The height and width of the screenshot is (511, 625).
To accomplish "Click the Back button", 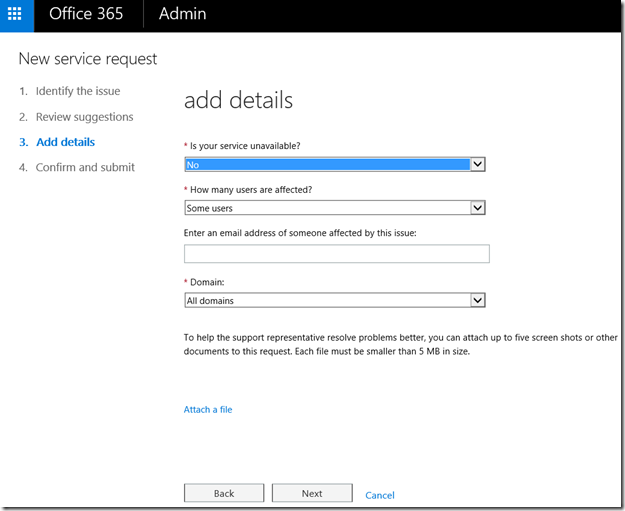I will tap(224, 493).
